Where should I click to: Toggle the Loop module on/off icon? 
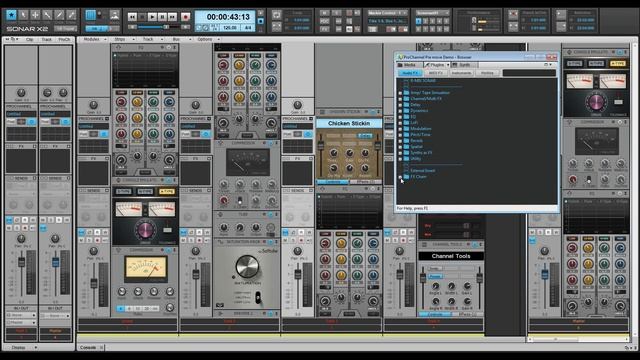click(277, 16)
